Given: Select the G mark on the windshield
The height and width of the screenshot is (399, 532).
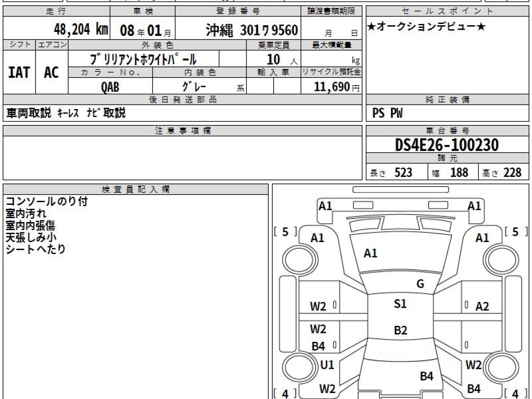Looking at the screenshot, I should click(x=420, y=284).
